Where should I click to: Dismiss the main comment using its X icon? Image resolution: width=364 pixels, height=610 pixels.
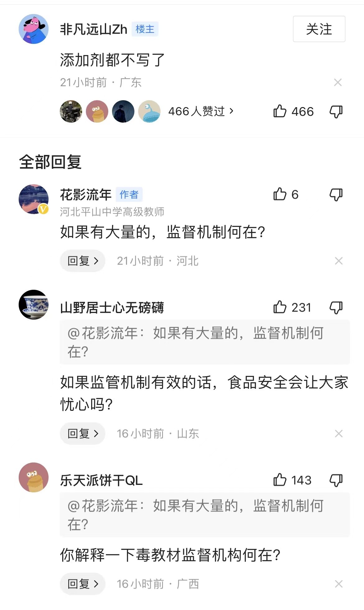point(338,82)
